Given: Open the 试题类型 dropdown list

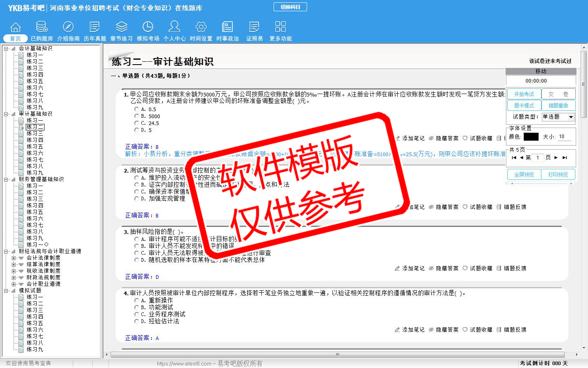Looking at the screenshot, I should [x=571, y=117].
